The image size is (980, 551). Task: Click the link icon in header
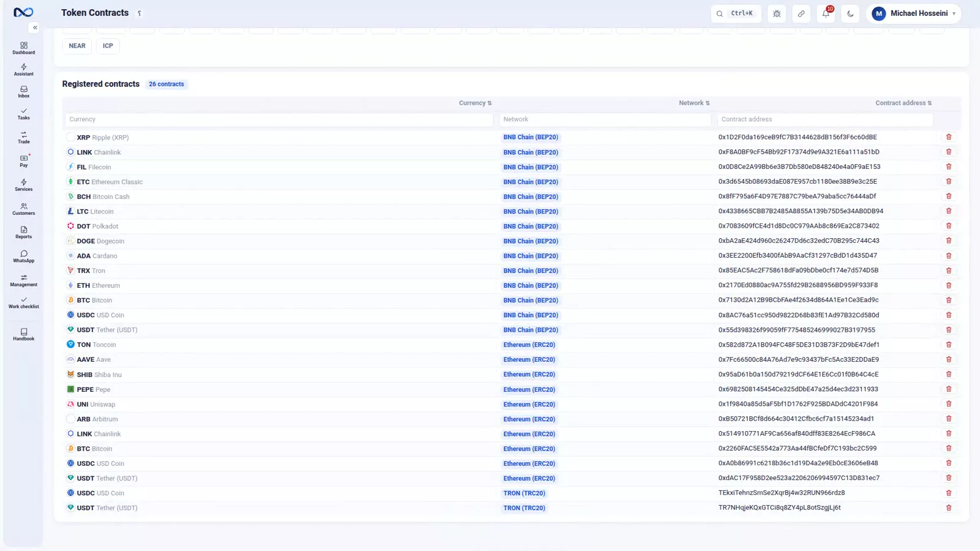[801, 13]
